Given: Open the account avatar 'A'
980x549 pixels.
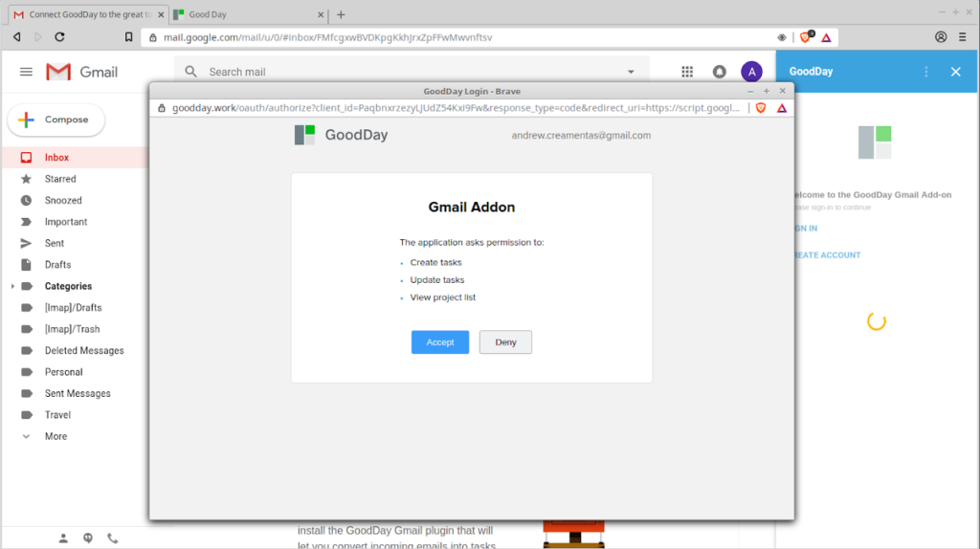Looking at the screenshot, I should 751,72.
